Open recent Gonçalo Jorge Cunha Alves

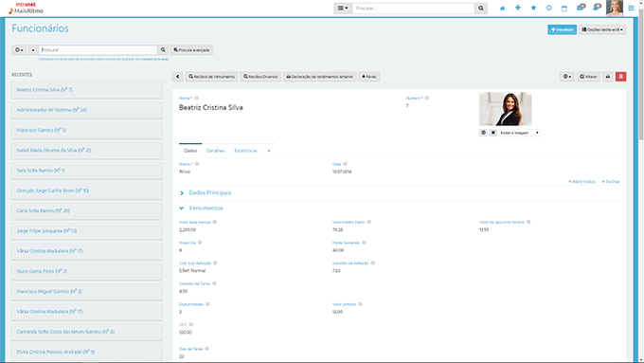point(87,191)
